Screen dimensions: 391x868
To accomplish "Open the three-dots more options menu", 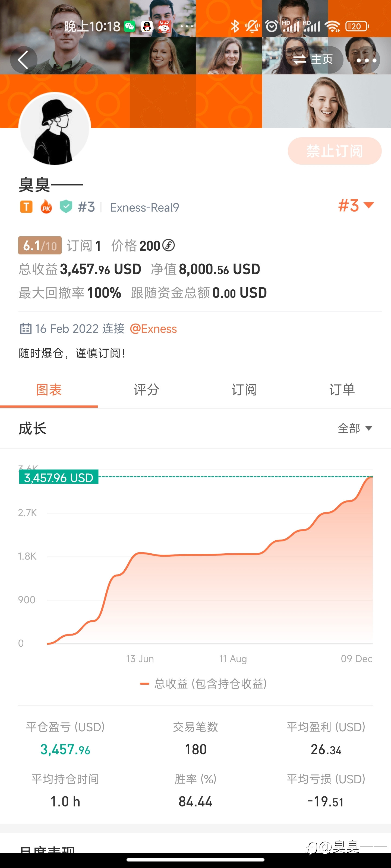I will tap(366, 60).
